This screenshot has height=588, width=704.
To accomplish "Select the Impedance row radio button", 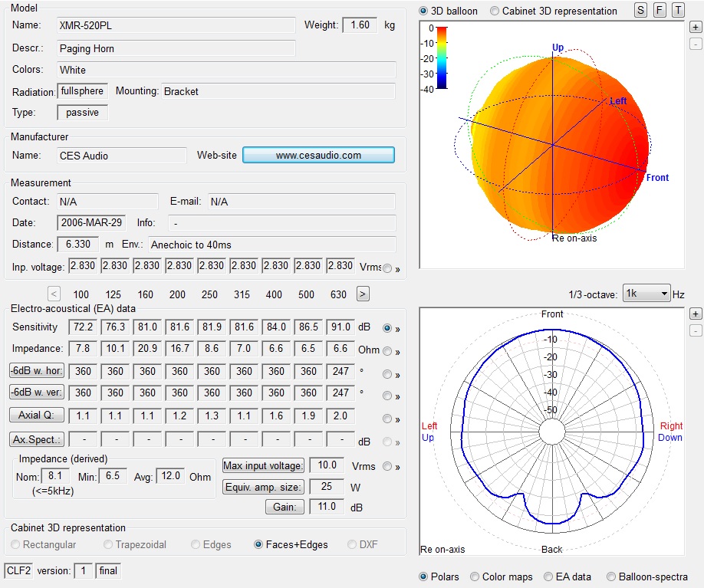I will [x=388, y=351].
